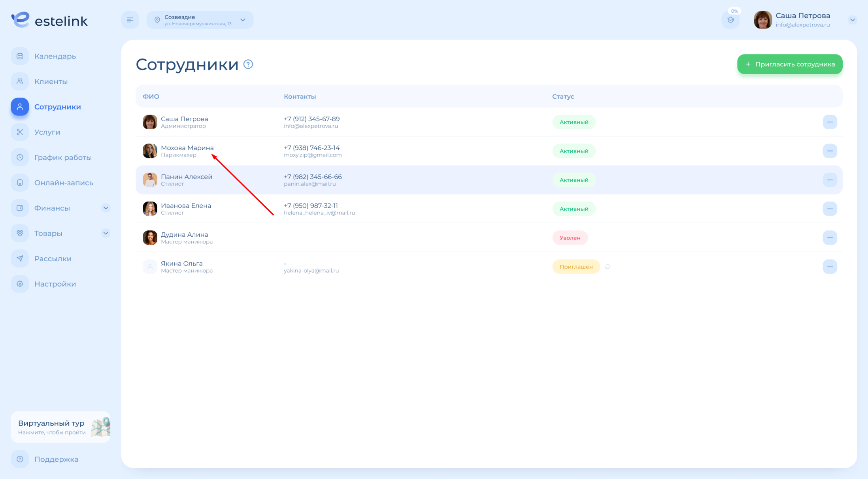
Task: Open three-dots menu for Дудина Алина
Action: (x=830, y=238)
